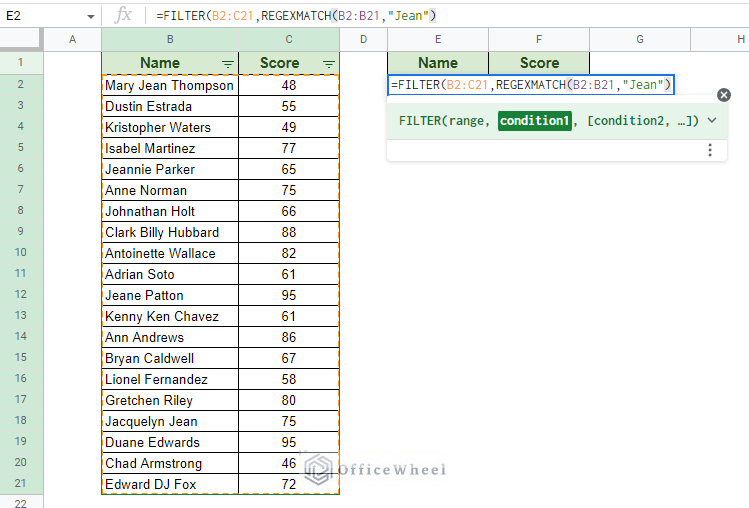
Task: Select cell Dustin Estrada
Action: point(170,106)
